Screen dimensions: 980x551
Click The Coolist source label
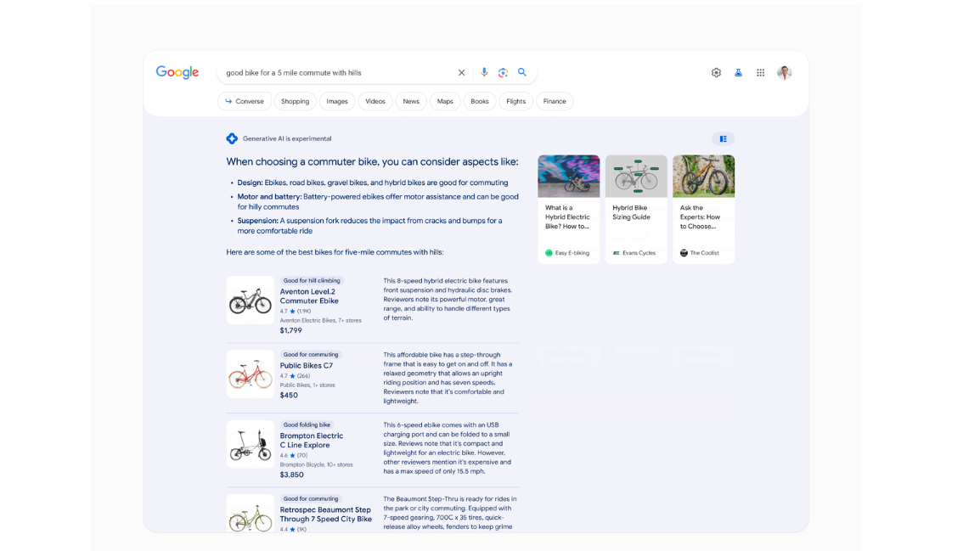point(700,253)
